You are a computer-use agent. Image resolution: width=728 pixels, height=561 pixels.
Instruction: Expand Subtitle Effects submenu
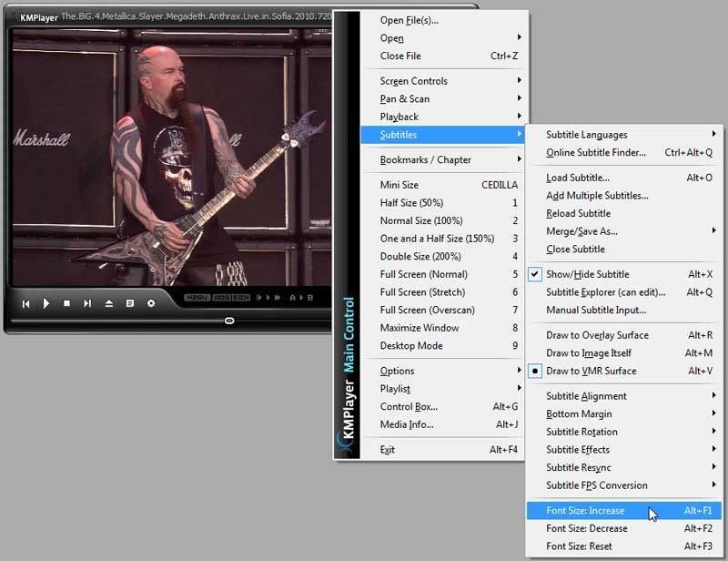point(622,450)
